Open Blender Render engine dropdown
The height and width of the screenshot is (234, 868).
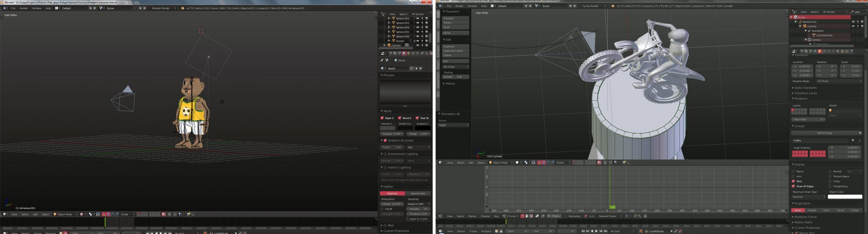click(164, 8)
